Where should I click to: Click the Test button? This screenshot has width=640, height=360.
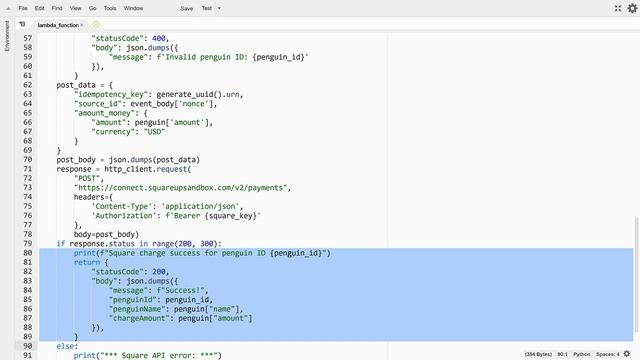(x=207, y=8)
